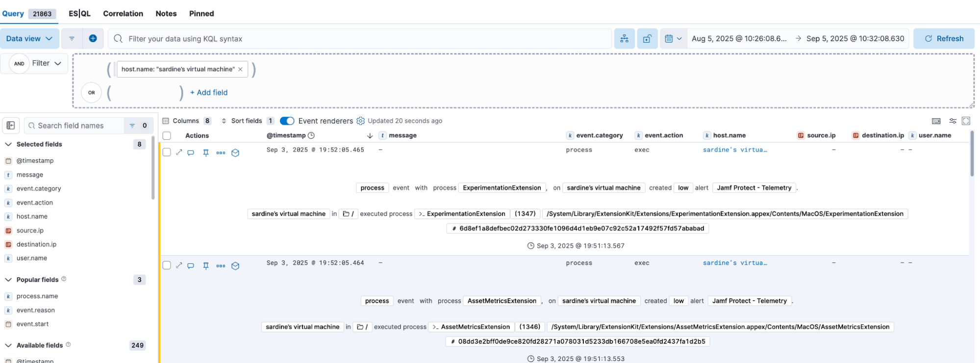
Task: Collapse the Available fields section
Action: (x=8, y=345)
